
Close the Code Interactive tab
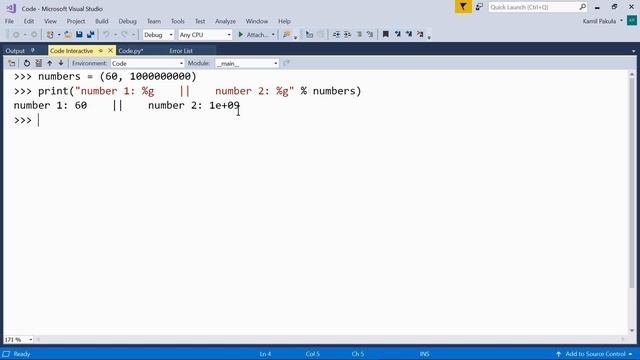click(110, 51)
